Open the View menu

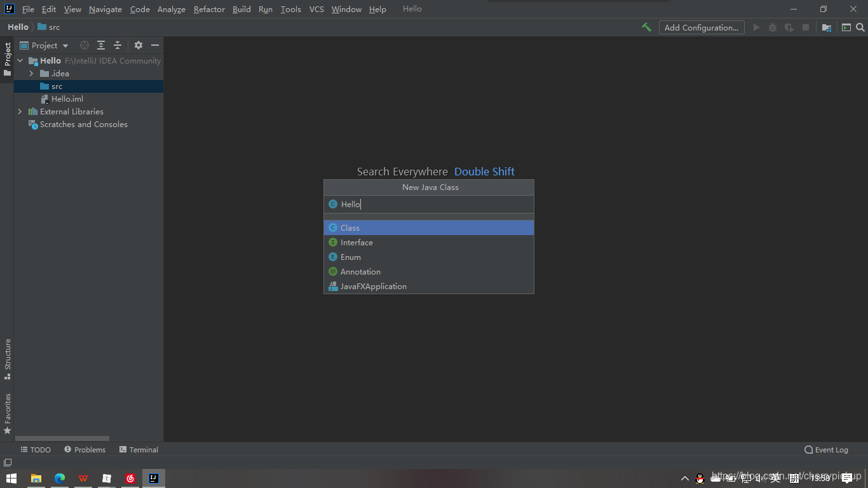72,9
